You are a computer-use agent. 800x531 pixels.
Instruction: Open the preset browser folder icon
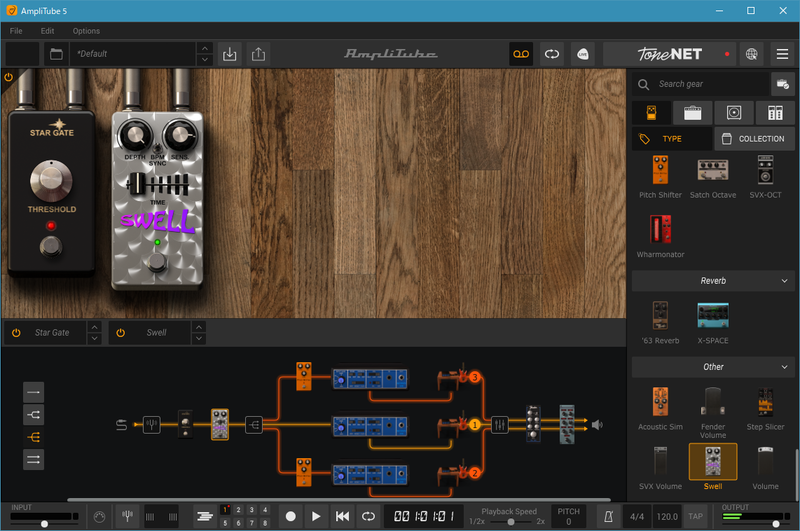pyautogui.click(x=56, y=54)
